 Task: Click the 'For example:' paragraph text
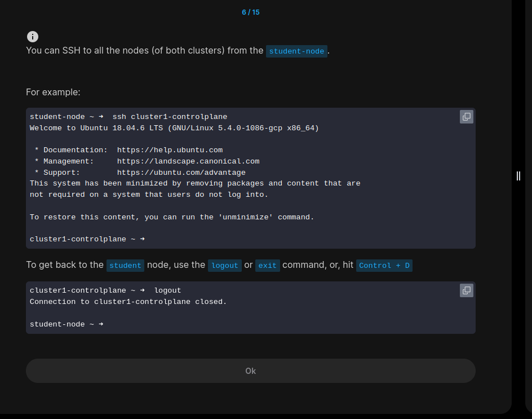(x=53, y=92)
